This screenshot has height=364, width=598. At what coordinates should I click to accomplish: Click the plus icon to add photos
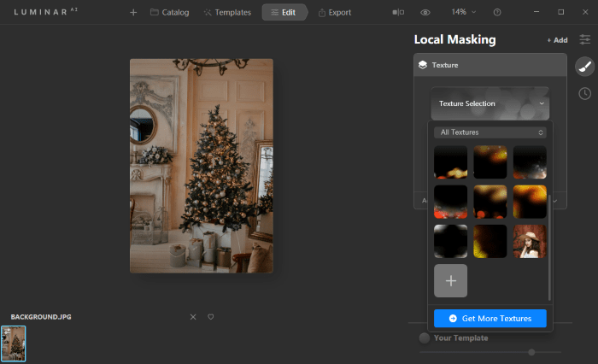[x=133, y=13]
